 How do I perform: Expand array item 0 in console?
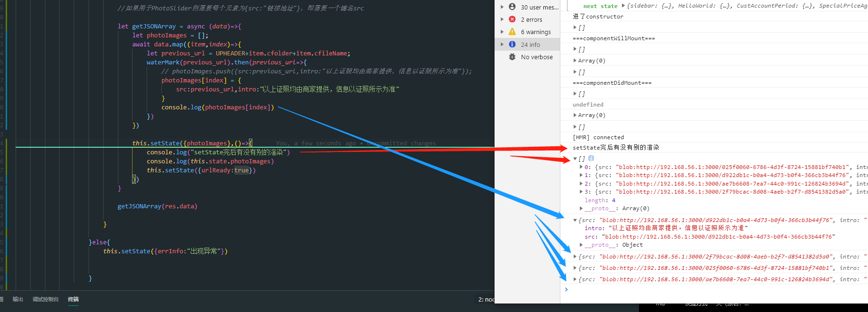click(581, 167)
